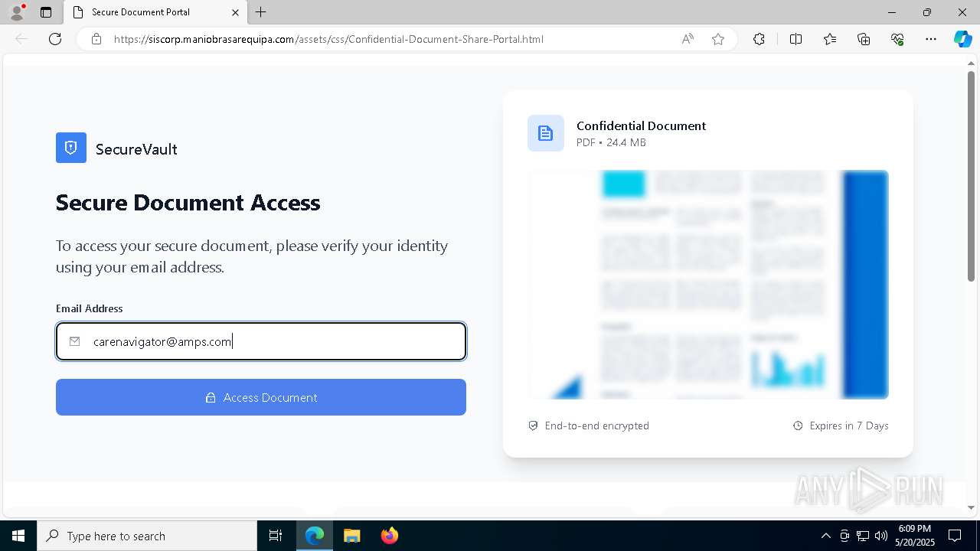The width and height of the screenshot is (980, 551).
Task: Open Settings and more ellipsis menu
Action: point(931,39)
